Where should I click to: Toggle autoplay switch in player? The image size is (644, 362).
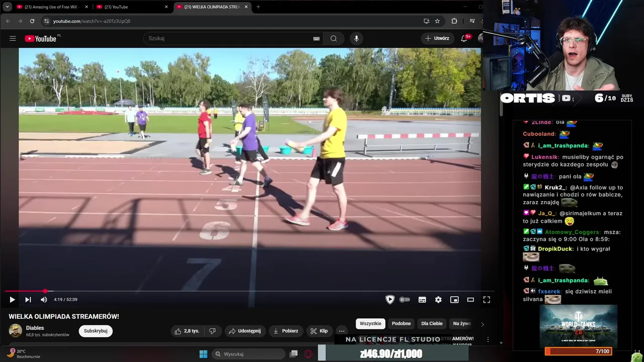[x=405, y=300]
